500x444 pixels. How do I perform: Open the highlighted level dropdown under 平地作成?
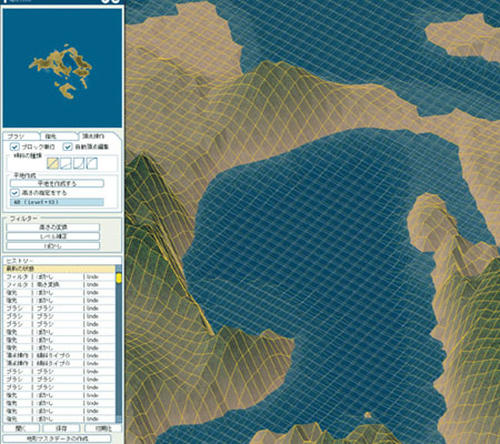(57, 202)
